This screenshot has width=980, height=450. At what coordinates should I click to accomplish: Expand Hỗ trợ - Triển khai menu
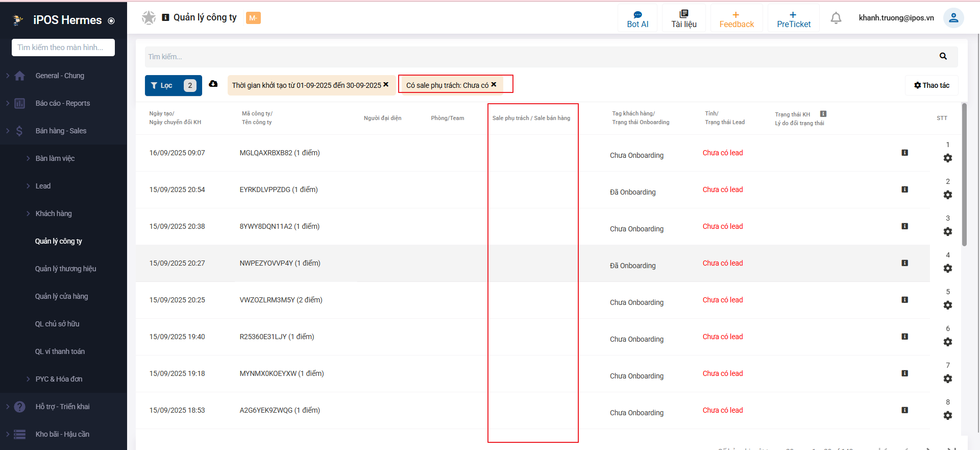click(x=63, y=407)
